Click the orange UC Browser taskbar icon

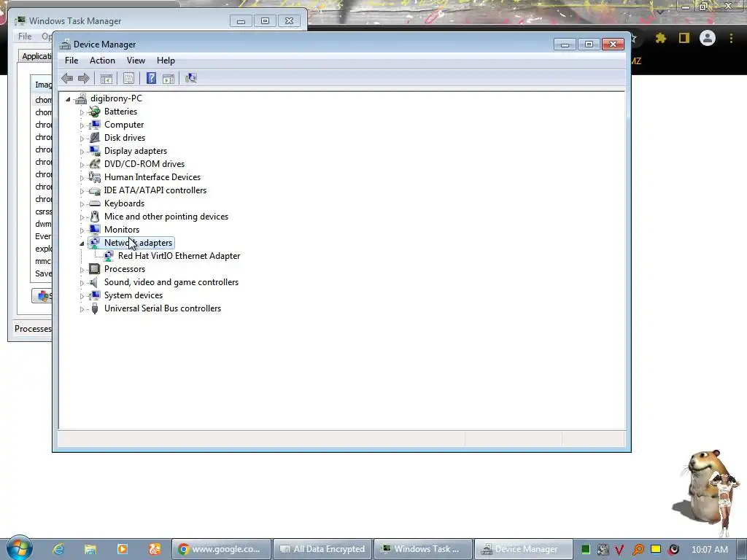coord(155,549)
